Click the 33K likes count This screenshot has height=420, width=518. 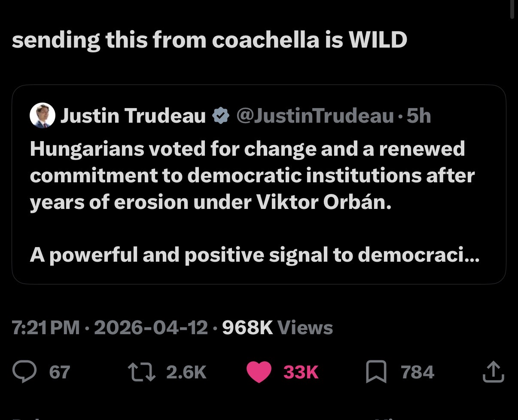coord(301,372)
